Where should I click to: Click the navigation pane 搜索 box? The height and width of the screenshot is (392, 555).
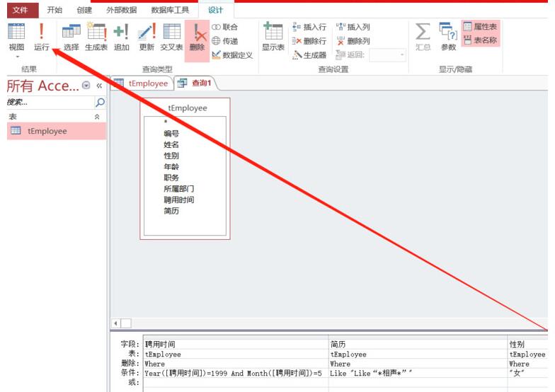(50, 102)
